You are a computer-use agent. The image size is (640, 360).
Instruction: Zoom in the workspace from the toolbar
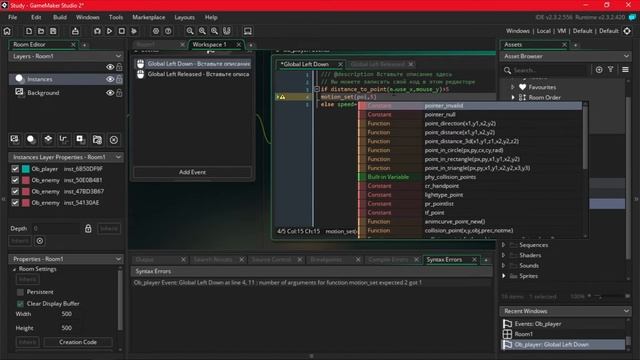click(x=202, y=31)
